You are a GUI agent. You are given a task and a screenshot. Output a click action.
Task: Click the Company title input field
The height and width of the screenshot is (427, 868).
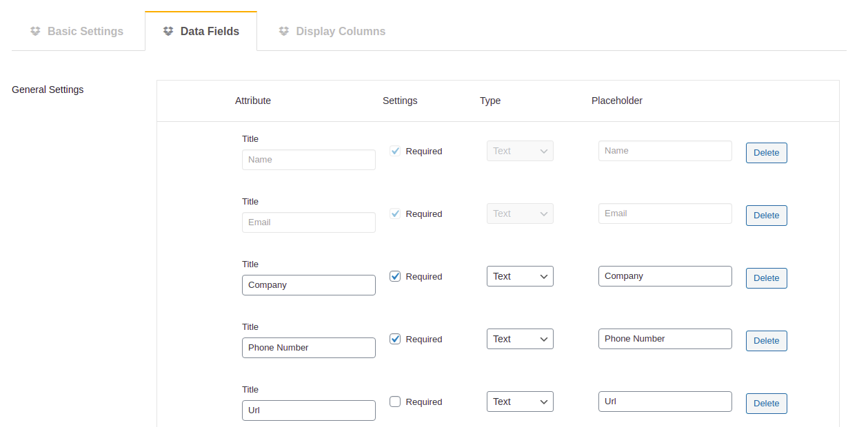[309, 285]
